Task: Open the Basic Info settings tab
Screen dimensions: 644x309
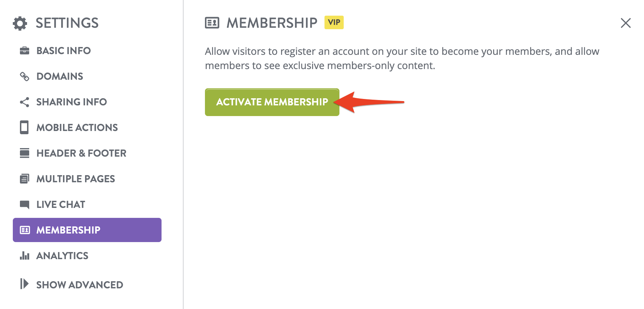Action: [64, 51]
